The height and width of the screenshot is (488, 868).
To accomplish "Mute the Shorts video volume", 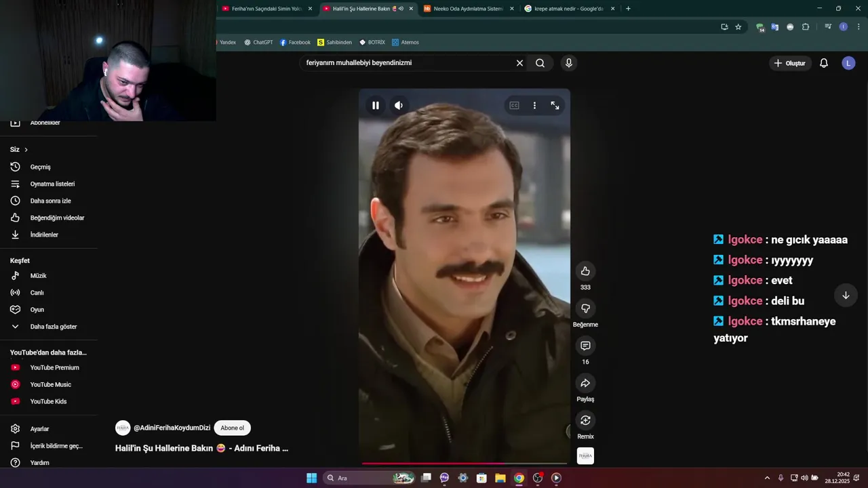I will click(399, 105).
